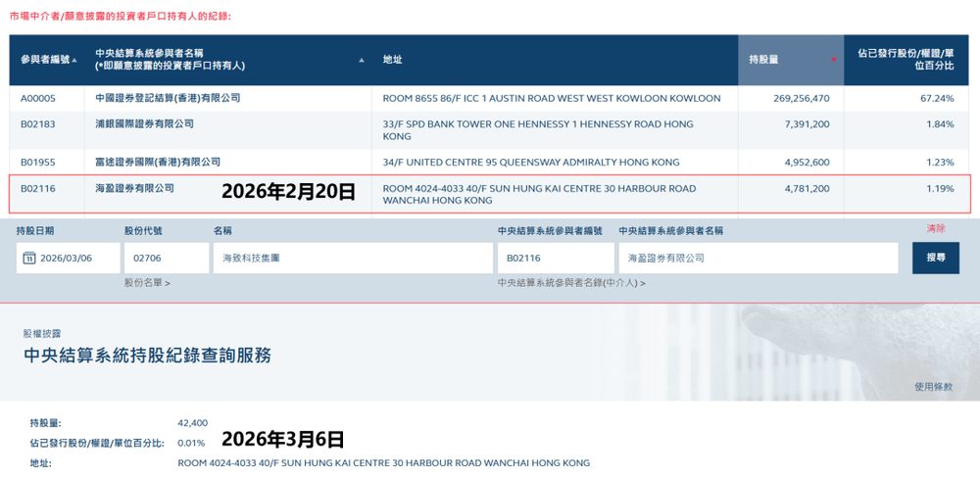Select participant ID A00005 cell
Image resolution: width=980 pixels, height=478 pixels.
(x=38, y=98)
